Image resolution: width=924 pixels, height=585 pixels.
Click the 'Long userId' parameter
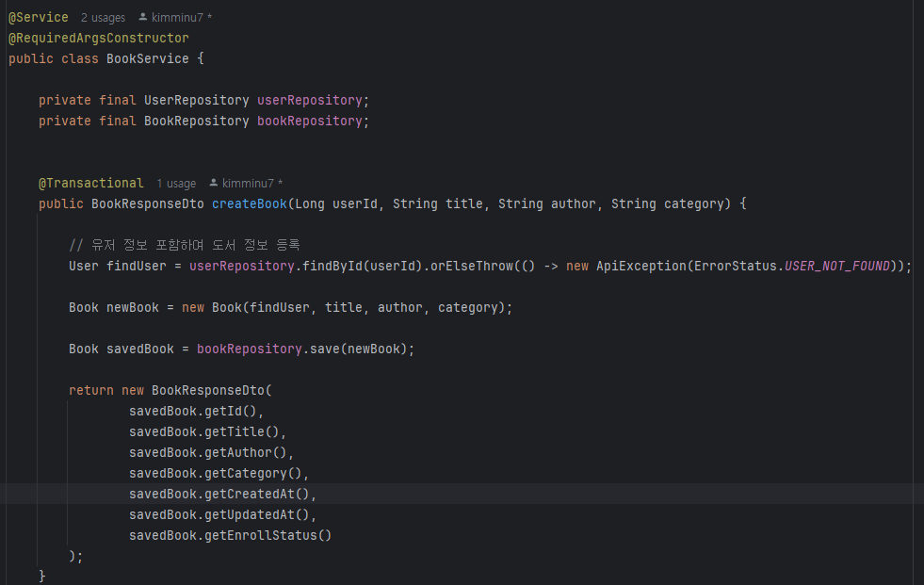[x=336, y=203]
